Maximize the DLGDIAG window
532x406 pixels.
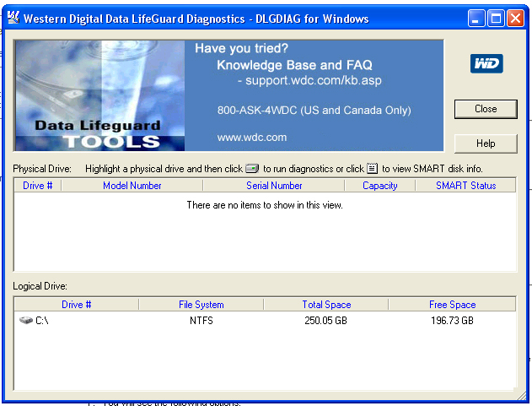(x=496, y=18)
